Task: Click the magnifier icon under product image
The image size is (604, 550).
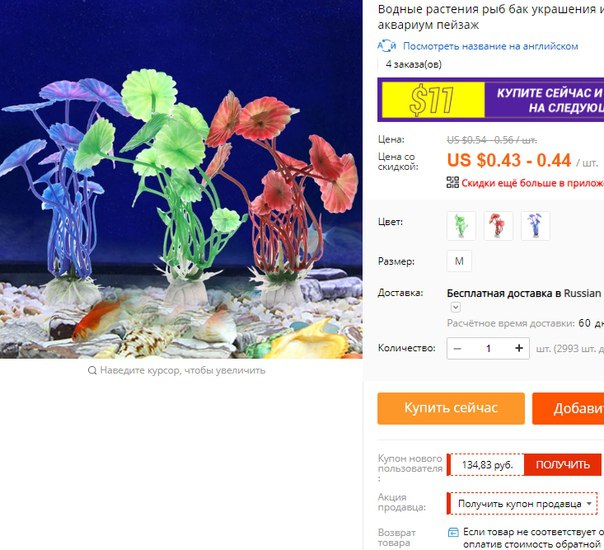Action: click(92, 371)
